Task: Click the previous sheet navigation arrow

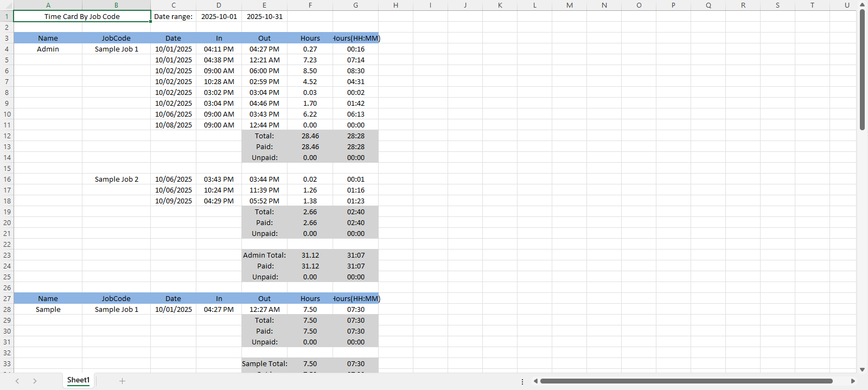Action: pos(17,381)
